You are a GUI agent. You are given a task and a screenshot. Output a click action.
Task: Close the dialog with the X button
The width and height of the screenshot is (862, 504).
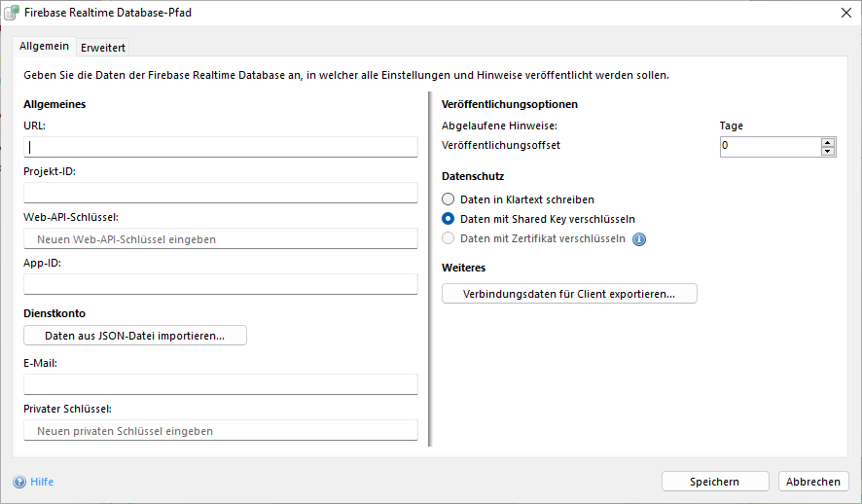point(844,13)
